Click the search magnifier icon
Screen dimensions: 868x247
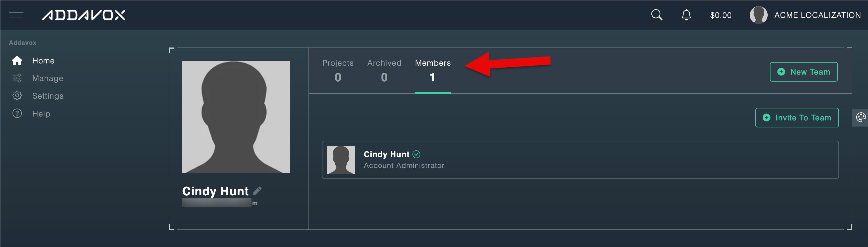click(x=657, y=15)
